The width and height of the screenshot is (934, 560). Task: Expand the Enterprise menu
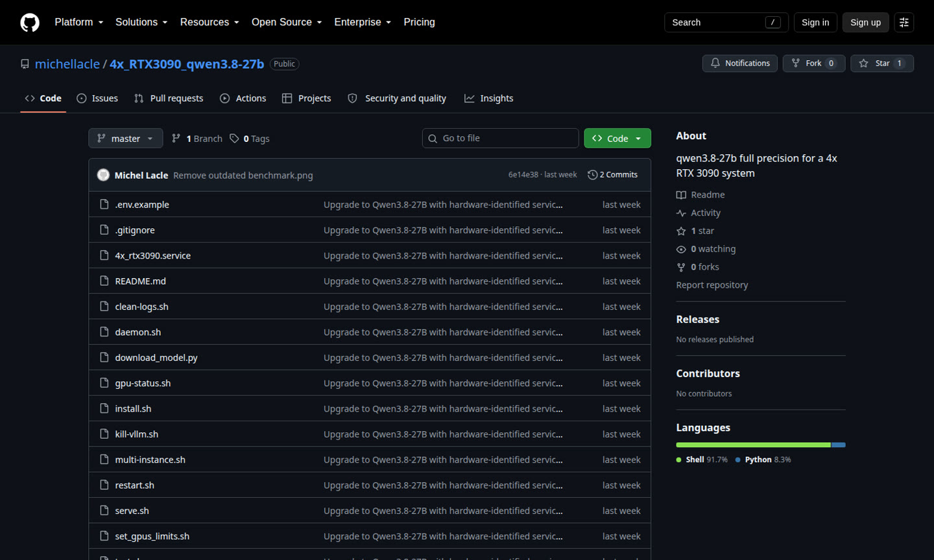[x=363, y=22]
